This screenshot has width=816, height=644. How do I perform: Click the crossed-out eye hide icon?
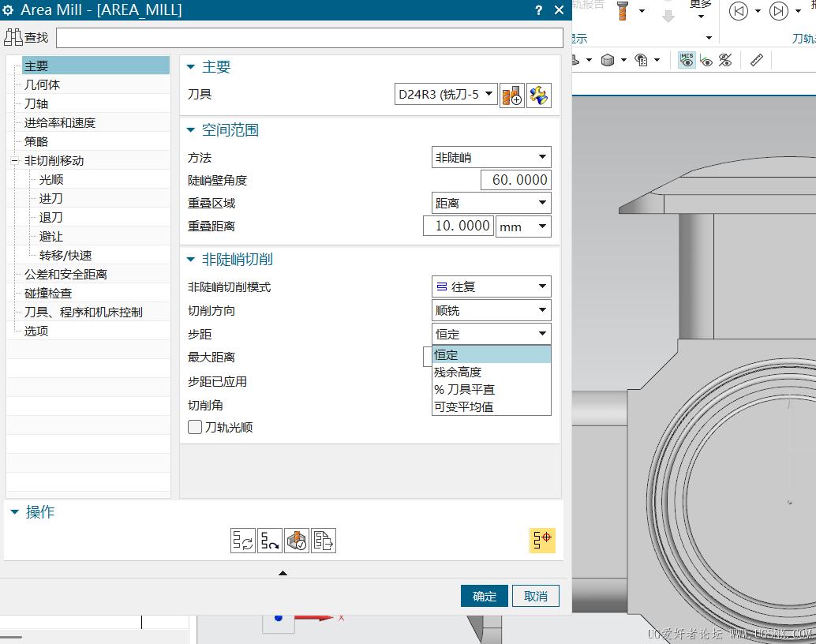(725, 60)
